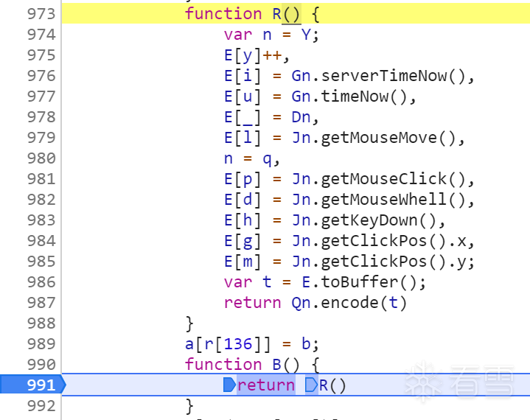Click 'Jn' identifier on line 979
This screenshot has height=420, width=530.
click(301, 138)
